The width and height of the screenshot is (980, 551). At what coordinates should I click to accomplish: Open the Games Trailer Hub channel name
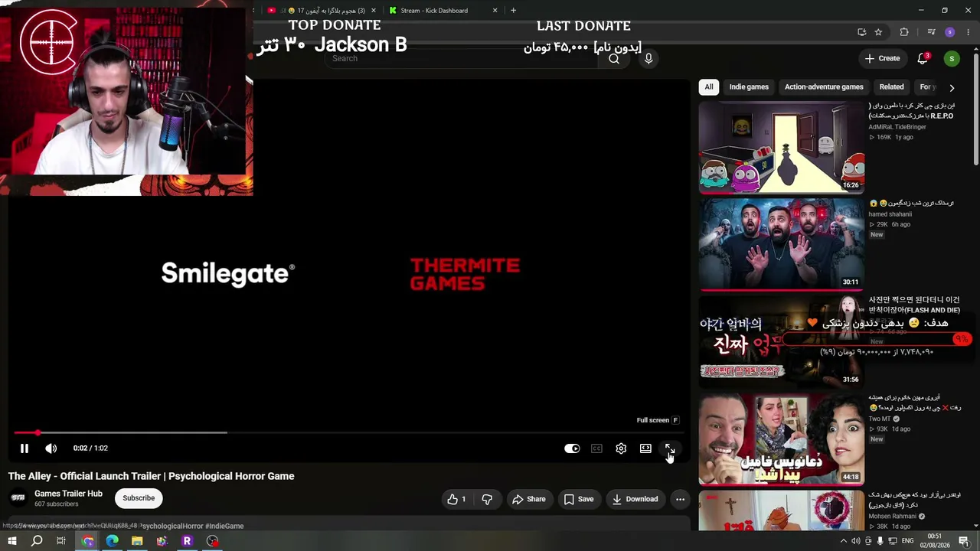click(x=68, y=494)
